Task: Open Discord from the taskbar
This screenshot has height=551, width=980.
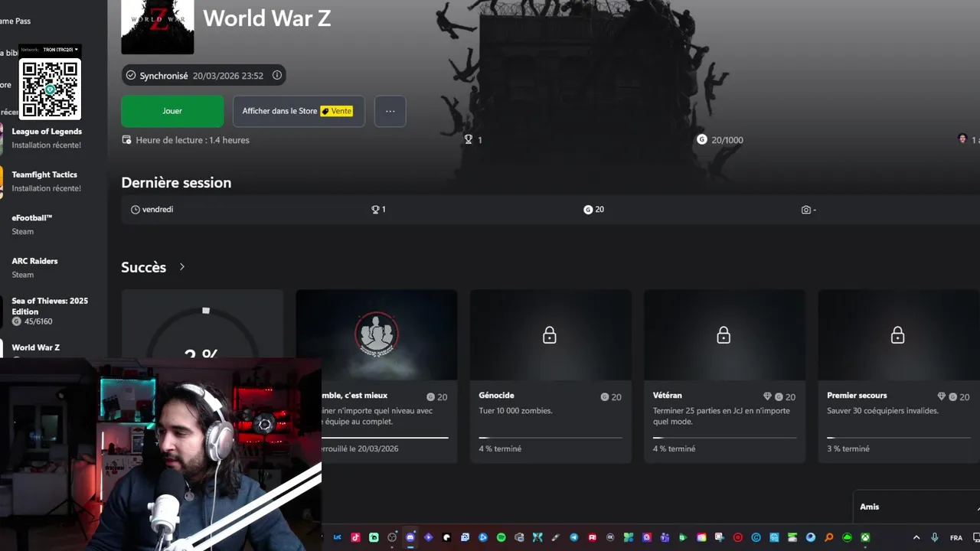Action: point(410,538)
